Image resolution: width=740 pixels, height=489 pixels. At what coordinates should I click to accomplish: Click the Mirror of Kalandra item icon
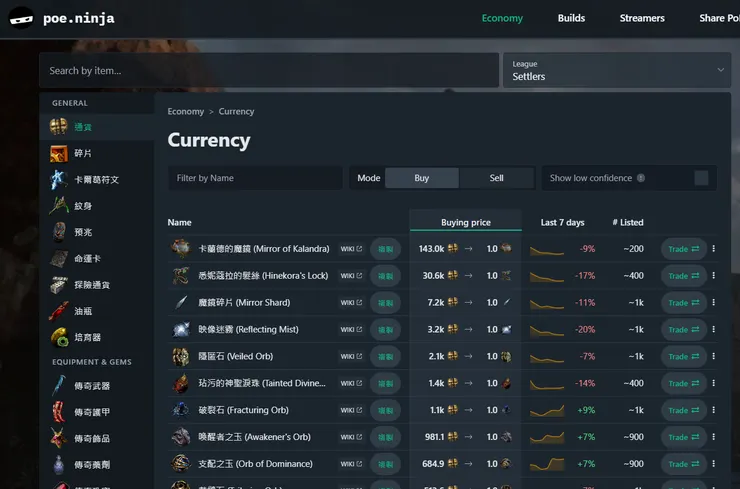[x=181, y=248]
